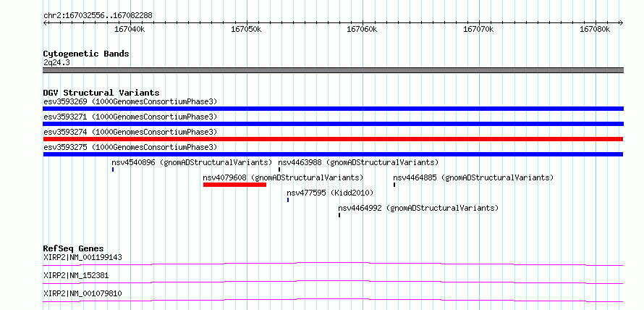Click the black nsv4464885 tick marker
The height and width of the screenshot is (310, 644).
click(394, 185)
